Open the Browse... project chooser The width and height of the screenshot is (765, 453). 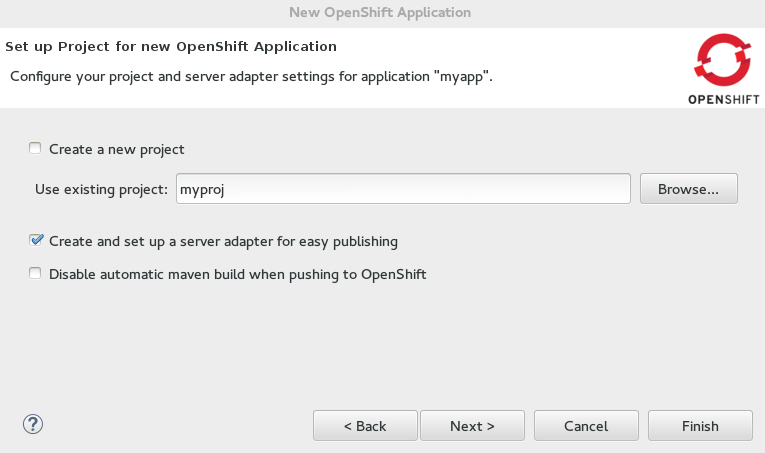pos(688,189)
